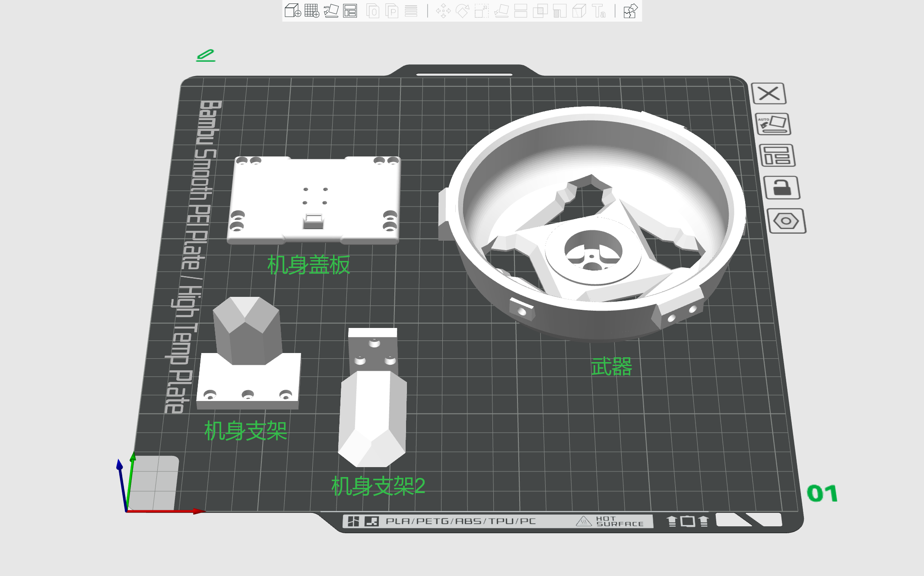Select the Lay on face tool

(501, 11)
